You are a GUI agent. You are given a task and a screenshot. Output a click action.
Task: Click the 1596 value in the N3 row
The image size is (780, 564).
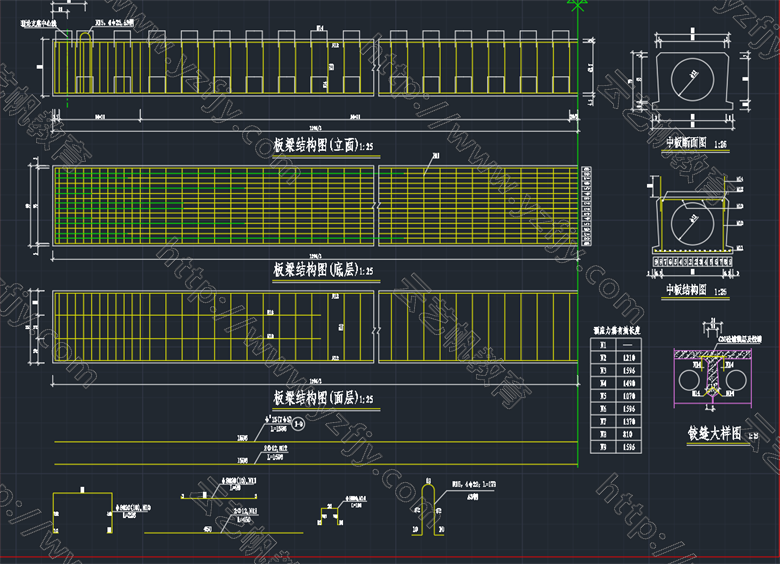[629, 371]
